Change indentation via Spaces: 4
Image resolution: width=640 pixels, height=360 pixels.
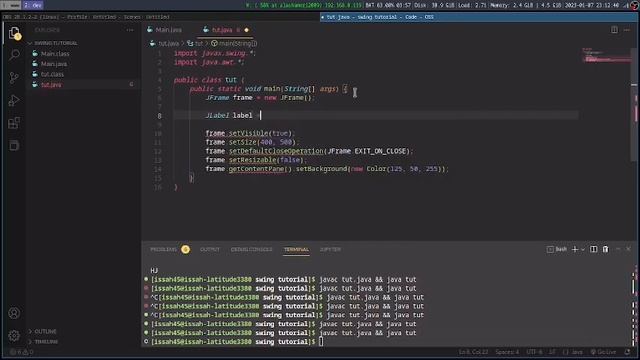click(x=507, y=352)
